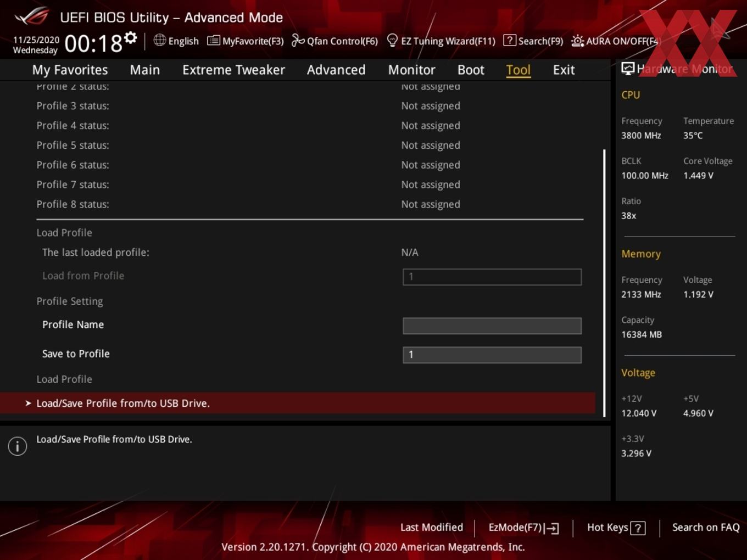Viewport: 747px width, 560px height.
Task: Launch EZ Tuning Wizard bulb icon
Action: pyautogui.click(x=392, y=40)
